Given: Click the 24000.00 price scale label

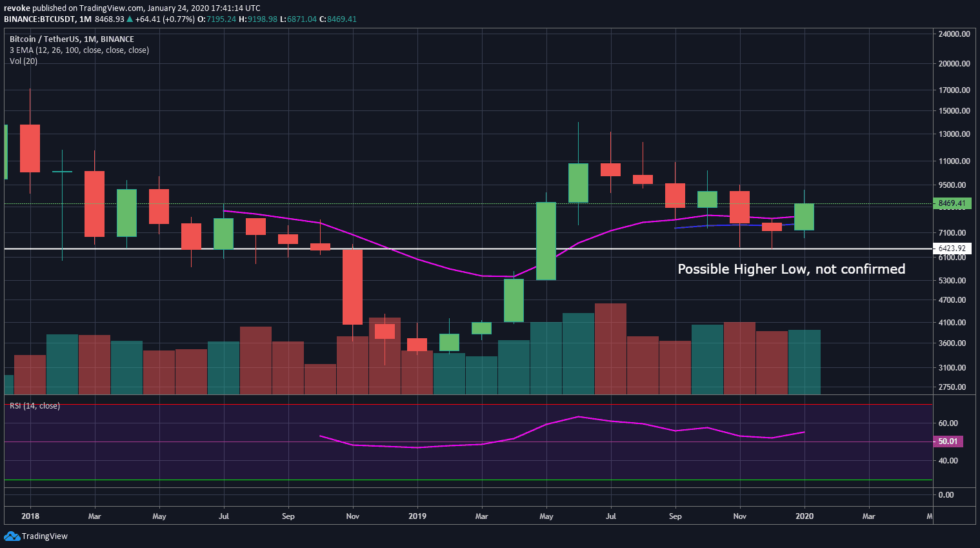Looking at the screenshot, I should (x=954, y=34).
